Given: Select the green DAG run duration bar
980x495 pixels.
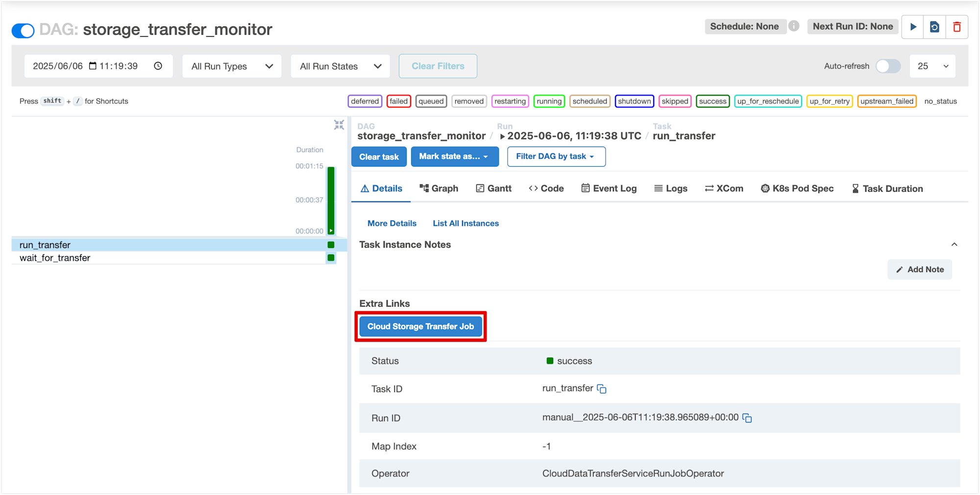Looking at the screenshot, I should point(331,200).
